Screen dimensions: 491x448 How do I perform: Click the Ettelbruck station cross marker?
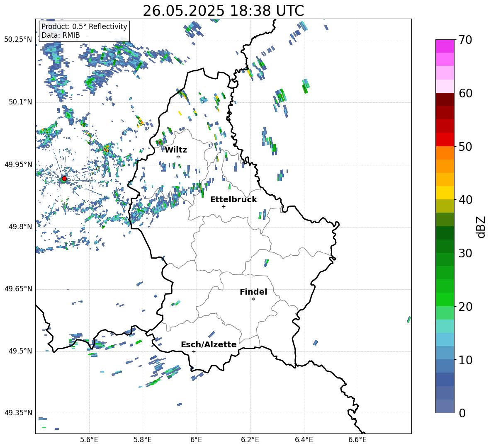point(224,206)
